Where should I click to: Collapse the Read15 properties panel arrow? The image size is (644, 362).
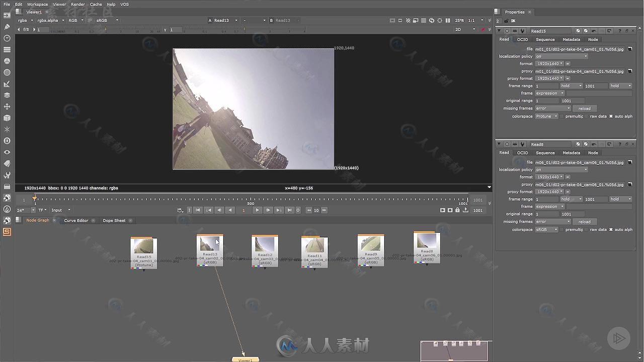499,31
